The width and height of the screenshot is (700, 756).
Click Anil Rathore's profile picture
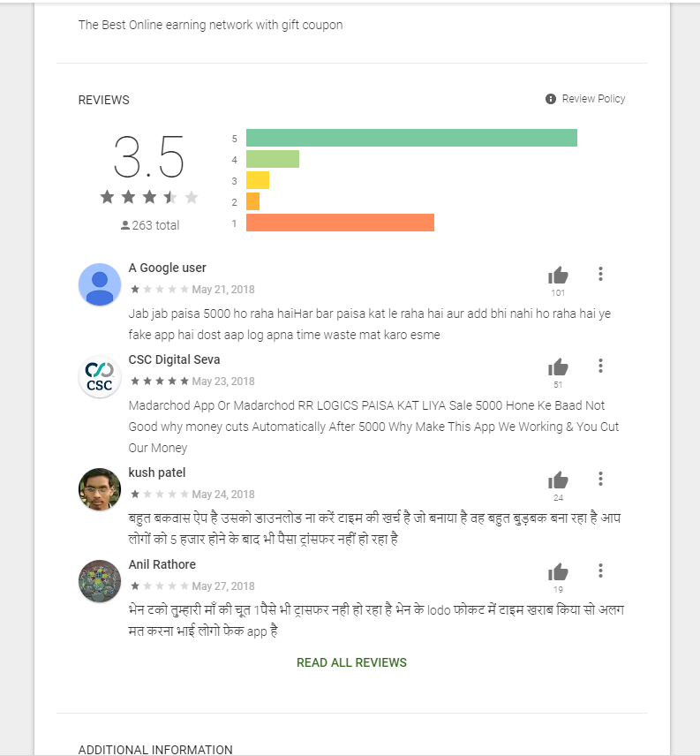100,581
